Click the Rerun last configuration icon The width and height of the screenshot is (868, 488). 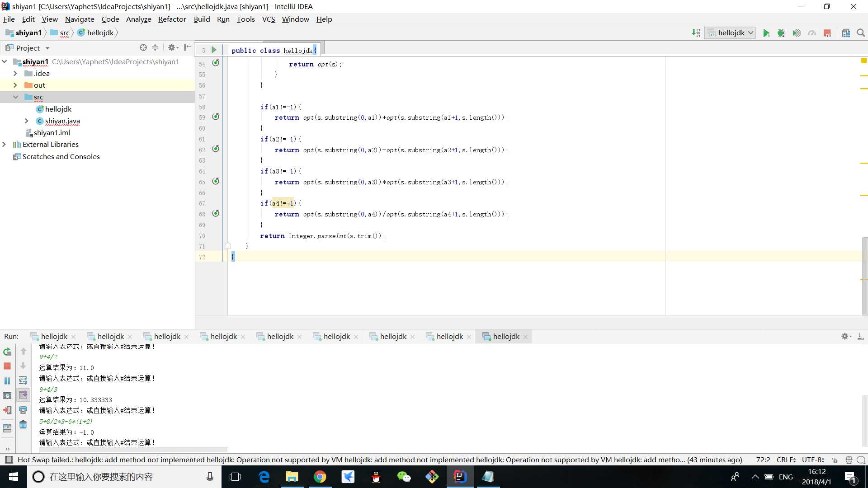(8, 351)
